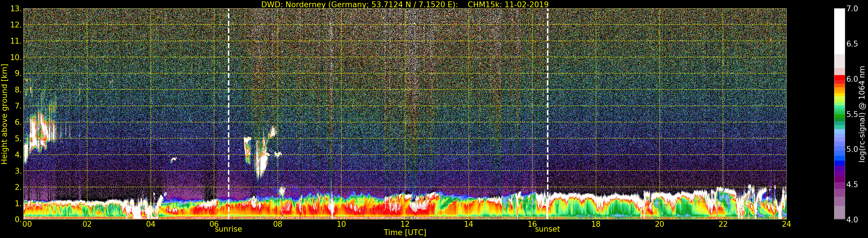The image size is (868, 238).
Task: Click the time axis tick '00'
Action: [27, 224]
